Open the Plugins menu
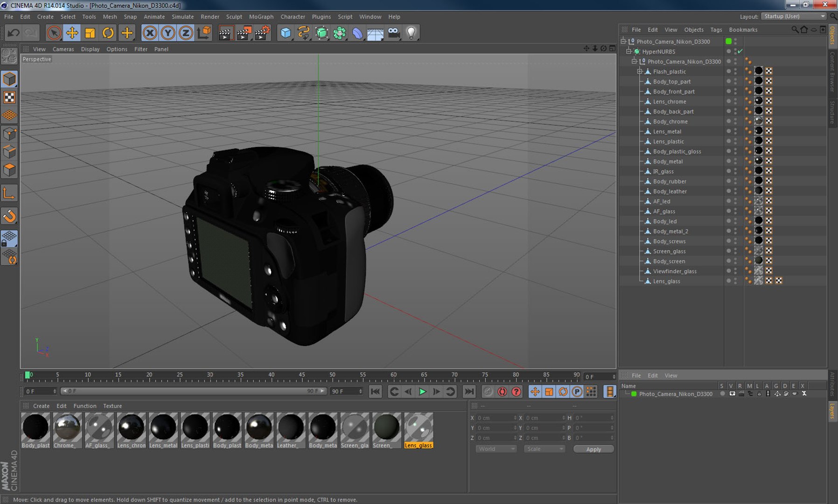Viewport: 838px width, 504px height. tap(321, 17)
